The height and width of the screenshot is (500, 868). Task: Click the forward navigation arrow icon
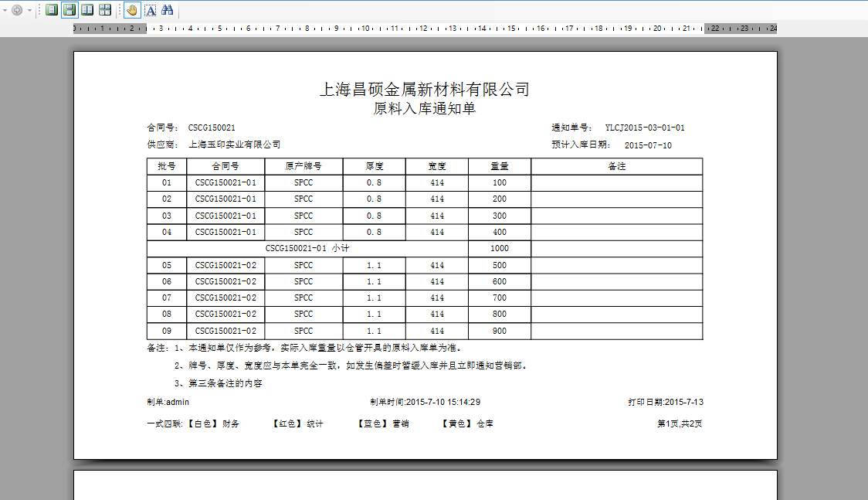tap(17, 9)
